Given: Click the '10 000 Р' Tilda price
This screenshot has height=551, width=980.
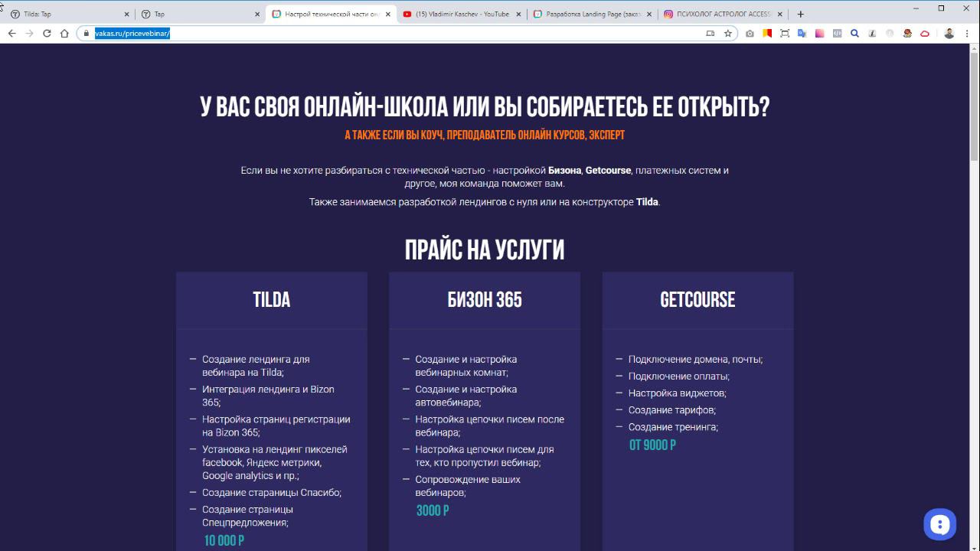Looking at the screenshot, I should pos(224,541).
